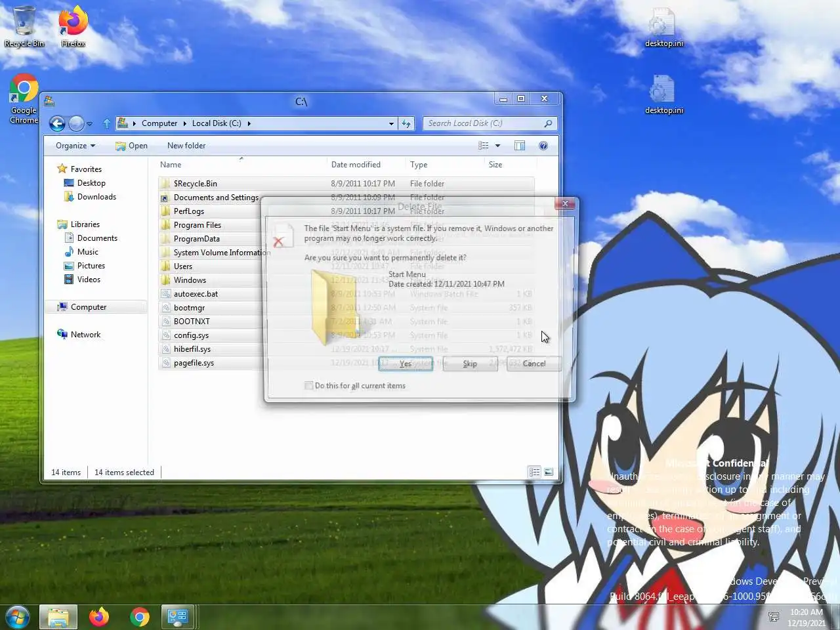Sort by the Date modified column

(366, 165)
